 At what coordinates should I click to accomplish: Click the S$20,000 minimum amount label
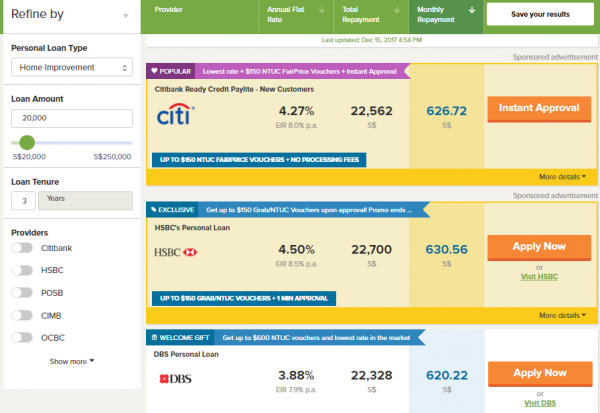[x=29, y=157]
